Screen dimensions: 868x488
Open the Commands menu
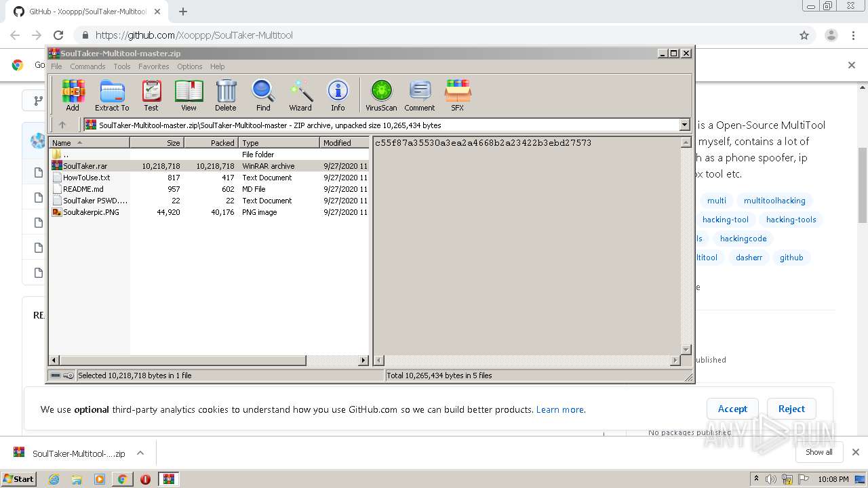(87, 66)
